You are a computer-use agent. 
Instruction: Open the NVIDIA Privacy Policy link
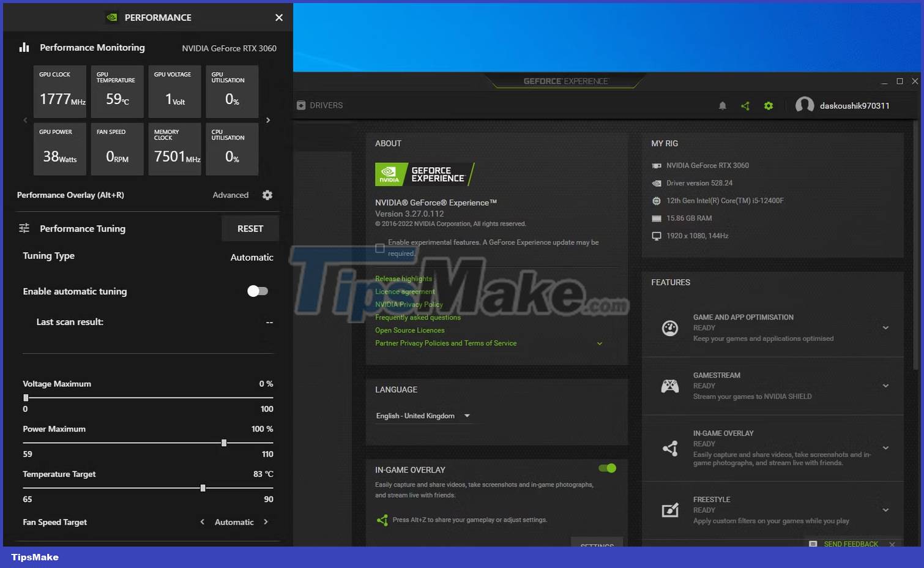[409, 304]
